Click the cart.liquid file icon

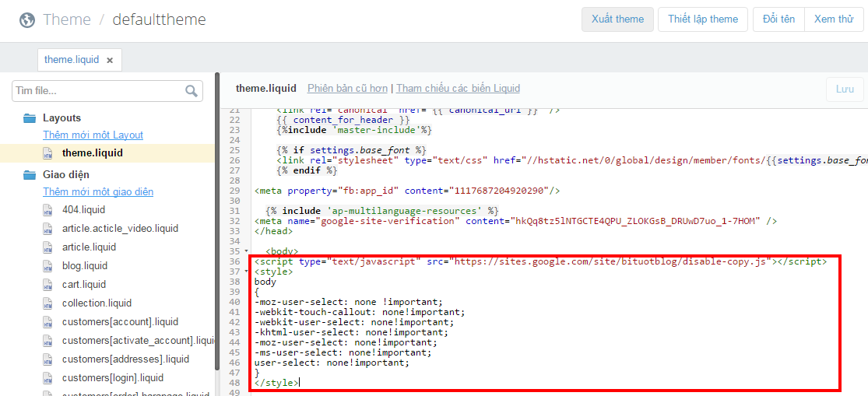[x=48, y=285]
